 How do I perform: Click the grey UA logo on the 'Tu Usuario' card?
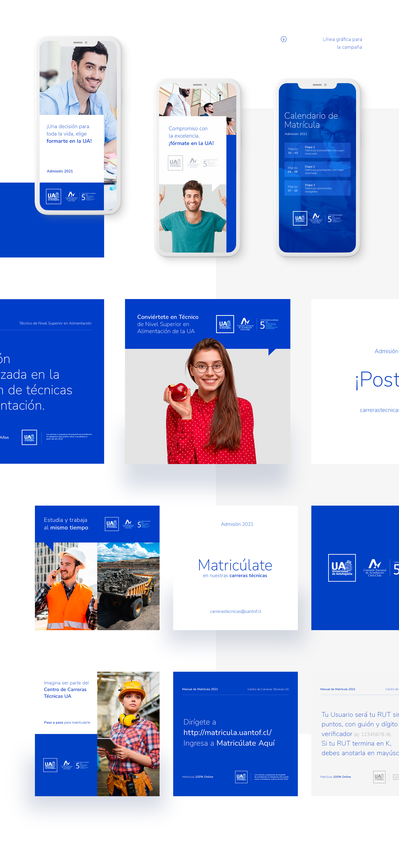click(379, 777)
